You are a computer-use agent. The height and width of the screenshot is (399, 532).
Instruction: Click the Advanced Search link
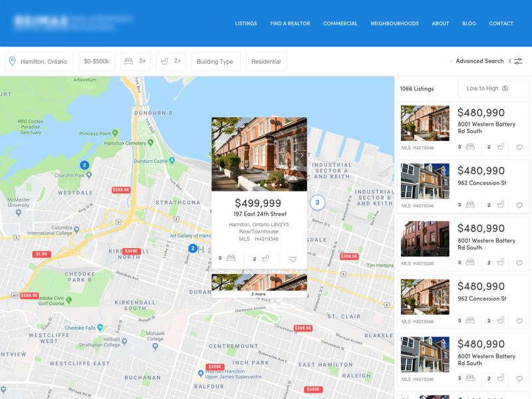click(x=479, y=61)
